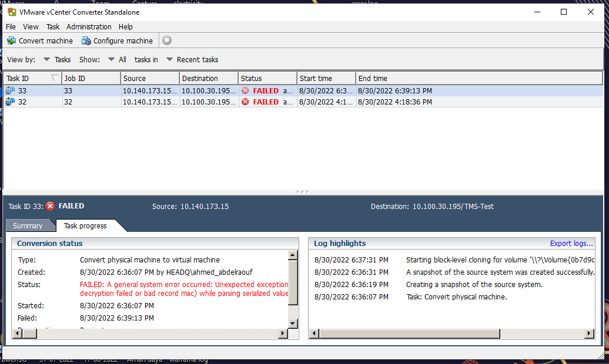
Task: Close the vCenter Converter window
Action: (x=590, y=12)
